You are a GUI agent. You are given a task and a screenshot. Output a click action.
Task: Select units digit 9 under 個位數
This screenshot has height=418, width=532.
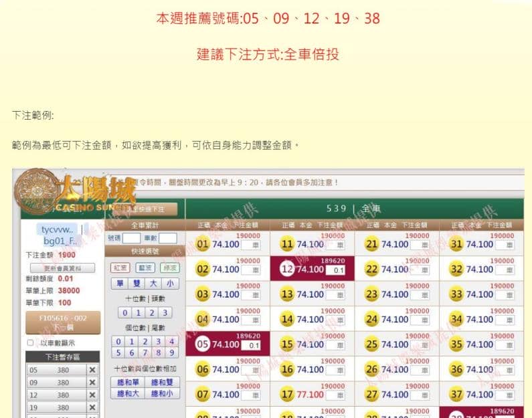point(172,352)
